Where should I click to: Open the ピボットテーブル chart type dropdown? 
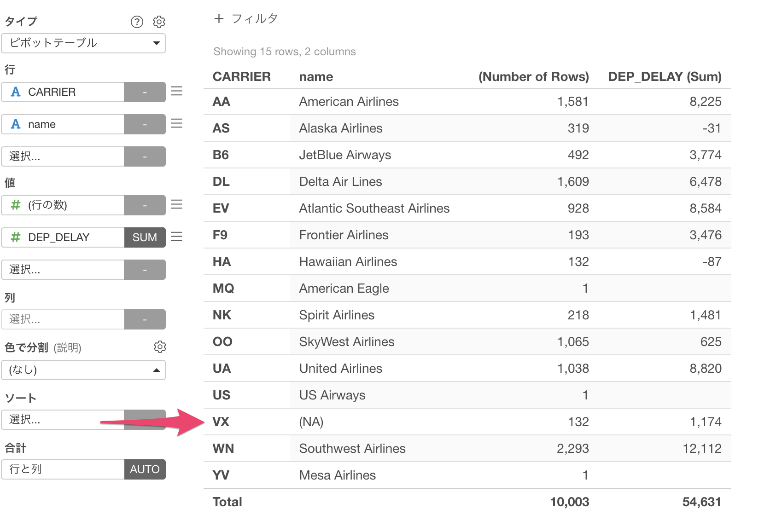click(83, 43)
